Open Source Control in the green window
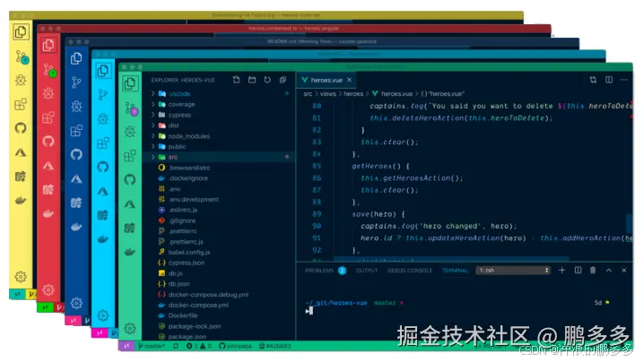The image size is (644, 362). pyautogui.click(x=130, y=109)
